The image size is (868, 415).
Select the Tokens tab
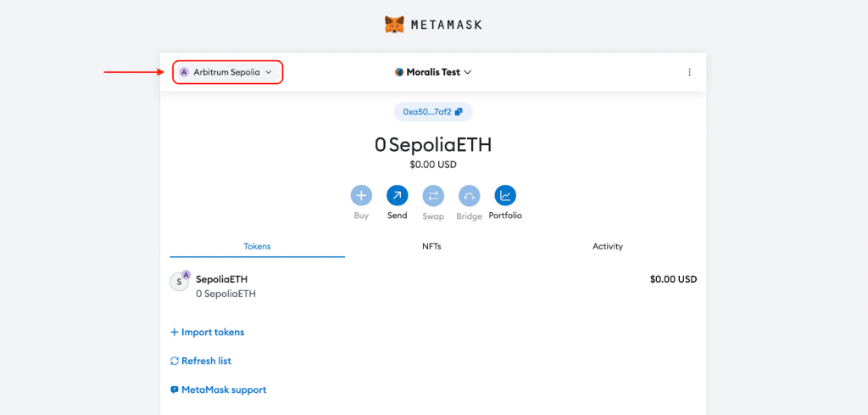pyautogui.click(x=257, y=246)
